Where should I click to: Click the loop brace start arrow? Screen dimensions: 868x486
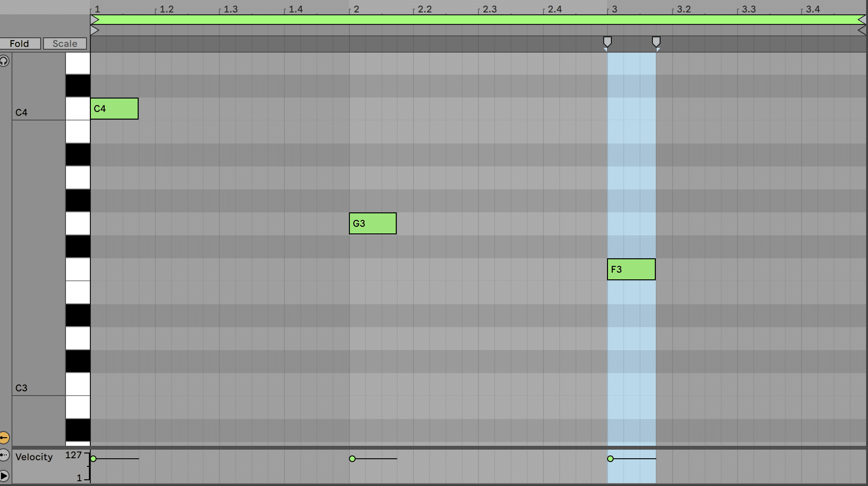(x=95, y=20)
